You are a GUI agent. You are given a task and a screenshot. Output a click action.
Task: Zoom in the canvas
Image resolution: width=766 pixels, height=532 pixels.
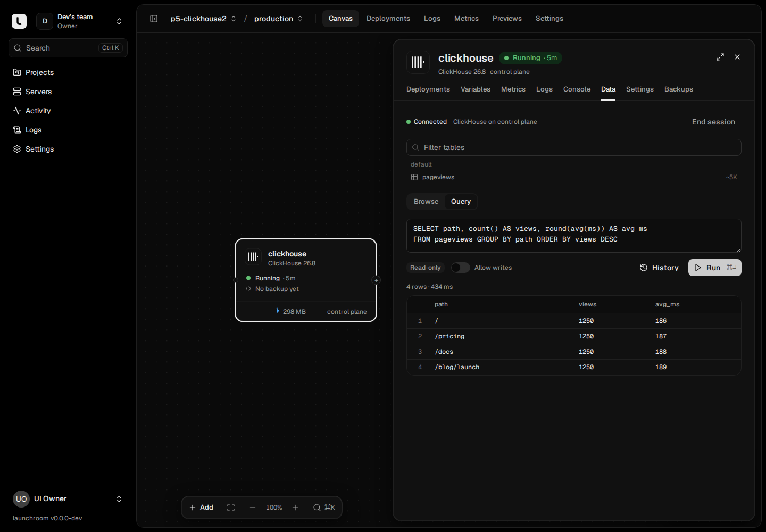(295, 508)
